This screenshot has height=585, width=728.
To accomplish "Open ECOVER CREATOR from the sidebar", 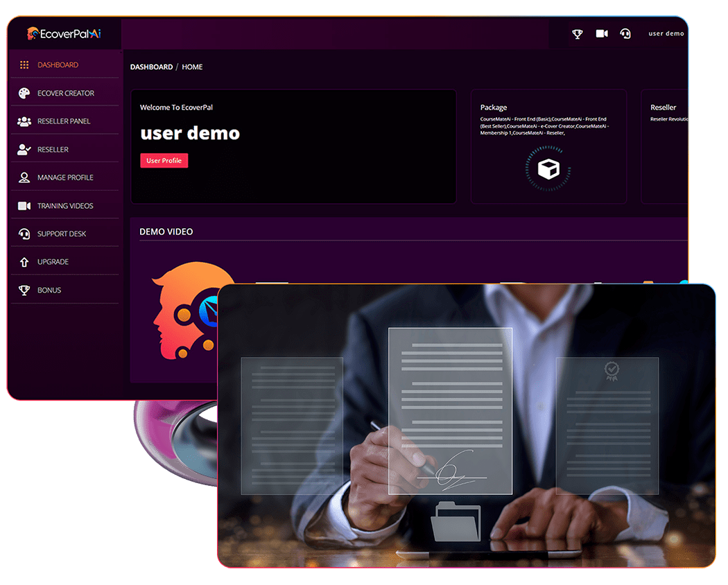I will [65, 94].
